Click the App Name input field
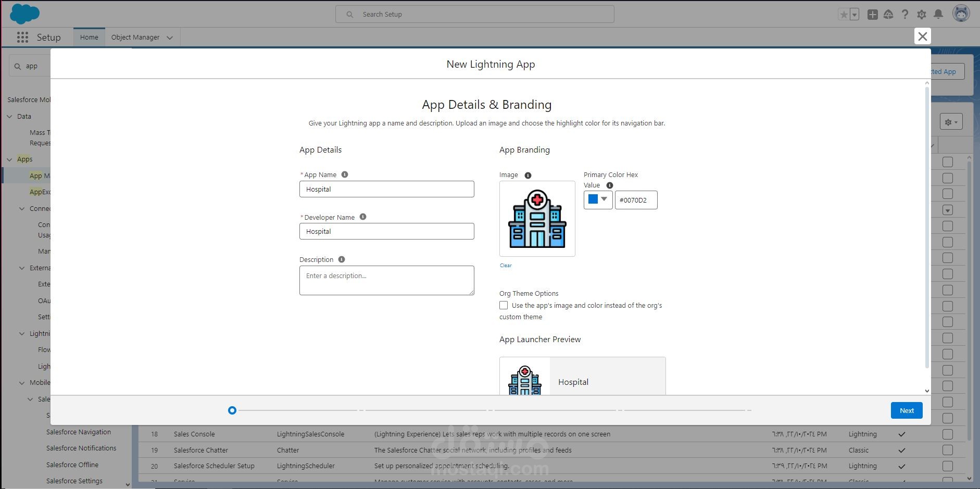The image size is (980, 489). (387, 189)
